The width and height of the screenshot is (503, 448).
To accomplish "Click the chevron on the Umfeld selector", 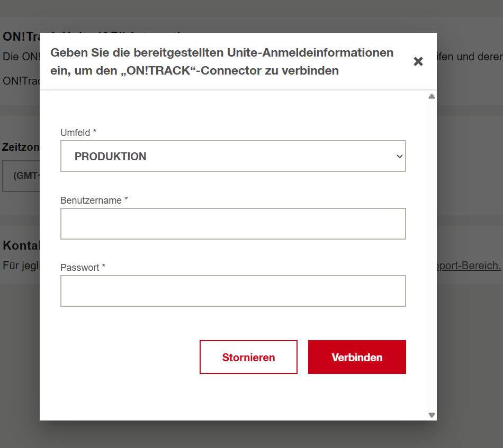I will coord(399,157).
